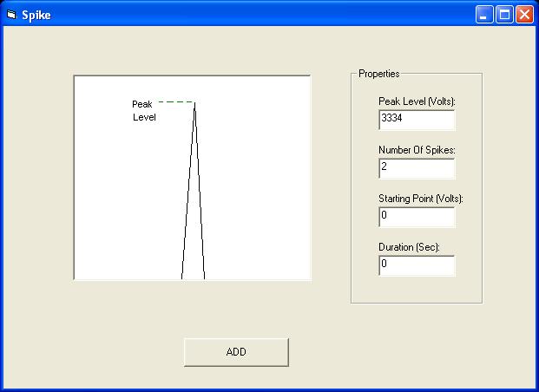Image resolution: width=539 pixels, height=392 pixels.
Task: Click the Spike window title bar icon
Action: (11, 15)
